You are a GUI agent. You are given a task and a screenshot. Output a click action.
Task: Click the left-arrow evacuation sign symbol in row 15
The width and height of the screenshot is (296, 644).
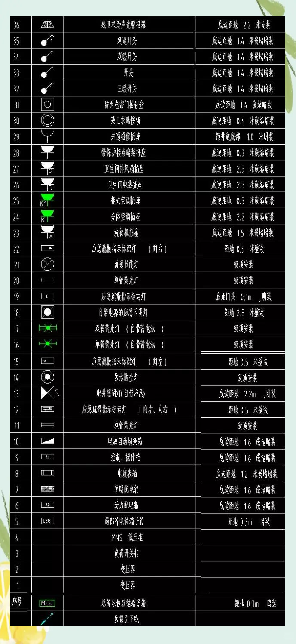tap(47, 361)
